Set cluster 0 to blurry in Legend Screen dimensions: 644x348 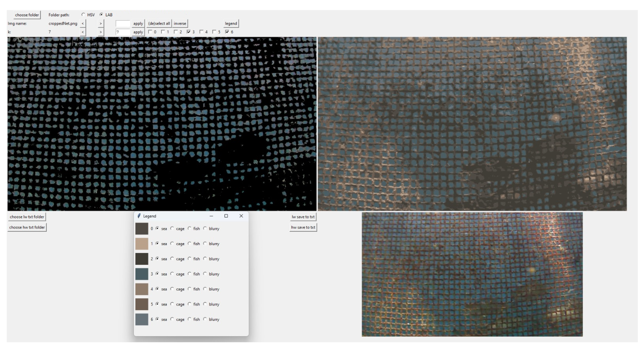205,228
